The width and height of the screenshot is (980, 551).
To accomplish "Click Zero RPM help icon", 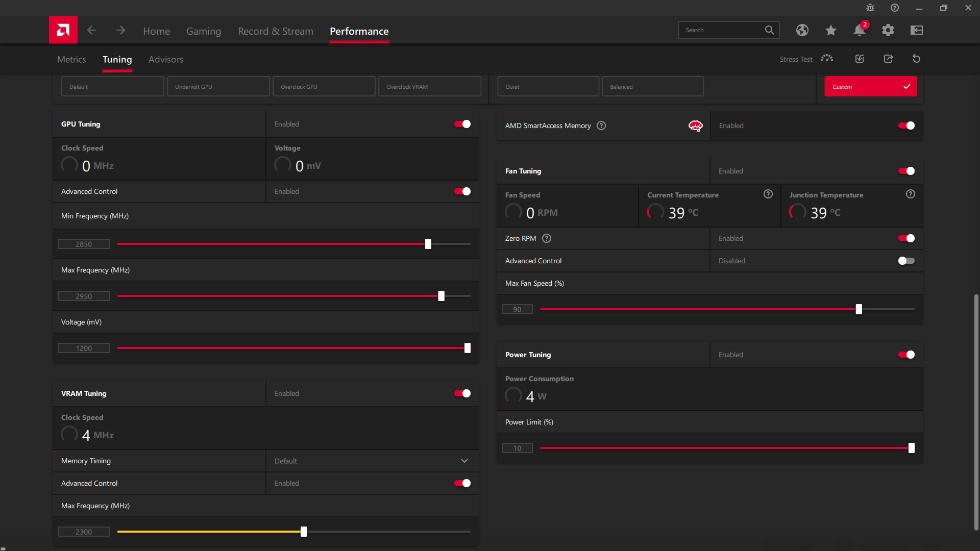I will [547, 238].
